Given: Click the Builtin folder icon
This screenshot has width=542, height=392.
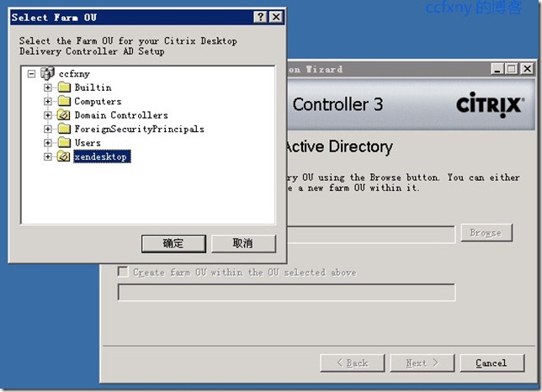Looking at the screenshot, I should (64, 87).
